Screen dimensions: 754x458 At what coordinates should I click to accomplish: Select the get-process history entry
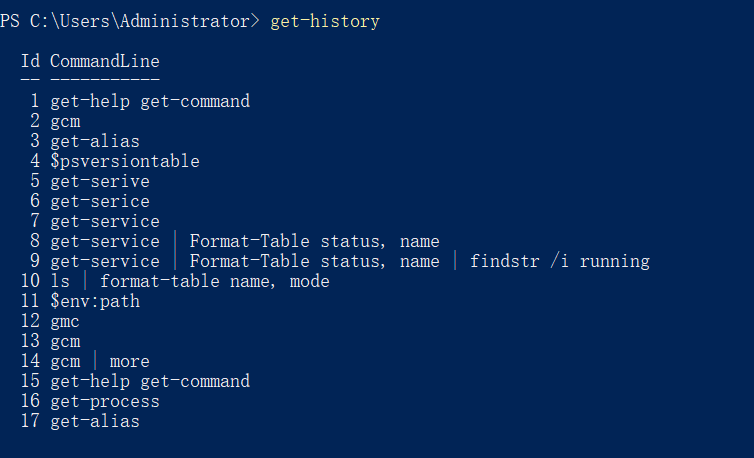(105, 401)
